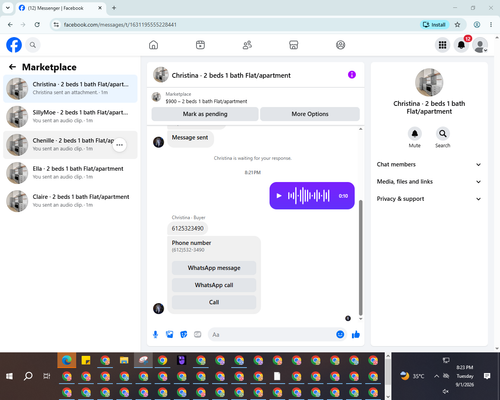The width and height of the screenshot is (500, 400).
Task: Click Mark as pending button
Action: coord(205,114)
